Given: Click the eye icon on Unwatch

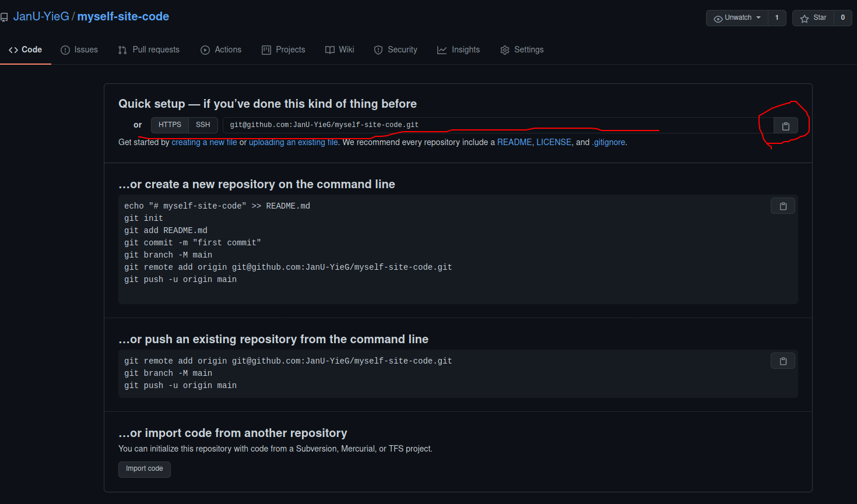Looking at the screenshot, I should point(719,17).
